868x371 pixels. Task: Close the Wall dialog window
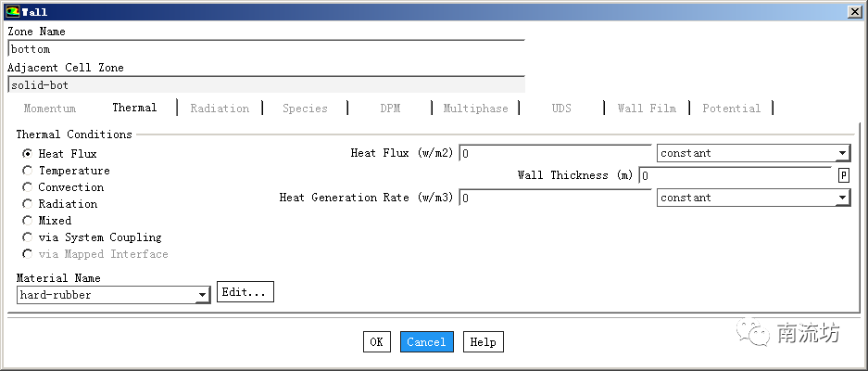pos(854,12)
